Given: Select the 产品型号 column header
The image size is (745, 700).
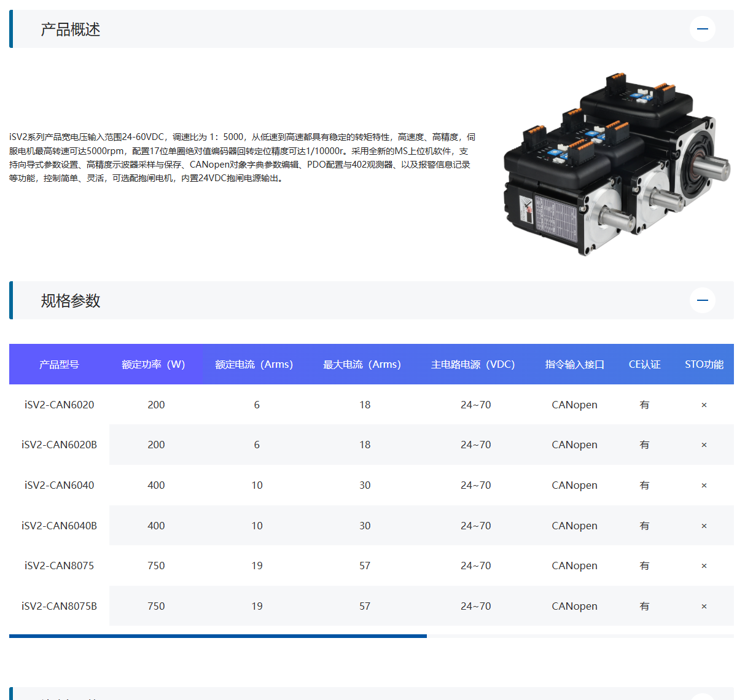Looking at the screenshot, I should (58, 364).
